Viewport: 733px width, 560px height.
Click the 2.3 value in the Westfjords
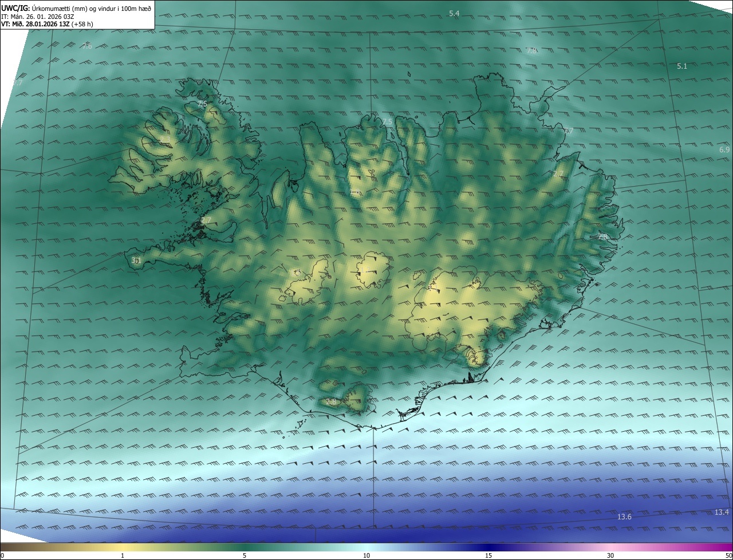(x=165, y=140)
